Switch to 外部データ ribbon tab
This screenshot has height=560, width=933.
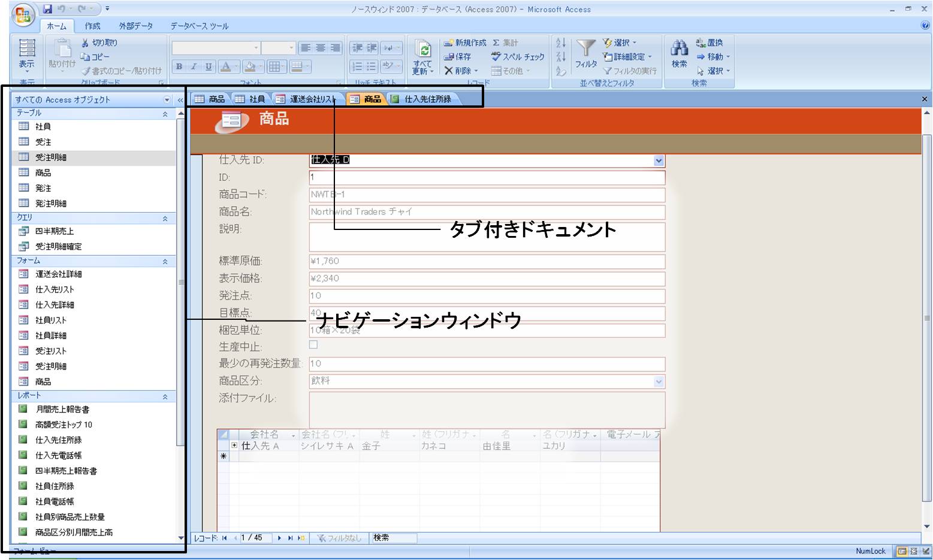[x=135, y=26]
